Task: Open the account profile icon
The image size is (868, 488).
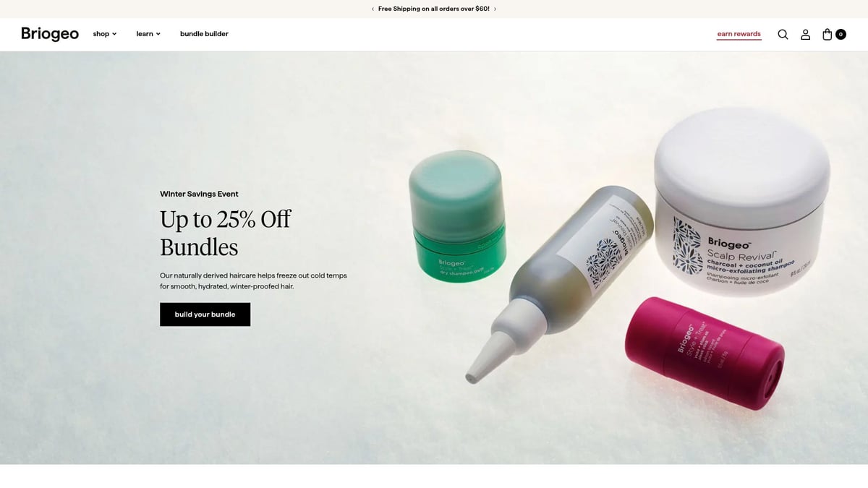Action: pyautogui.click(x=805, y=34)
